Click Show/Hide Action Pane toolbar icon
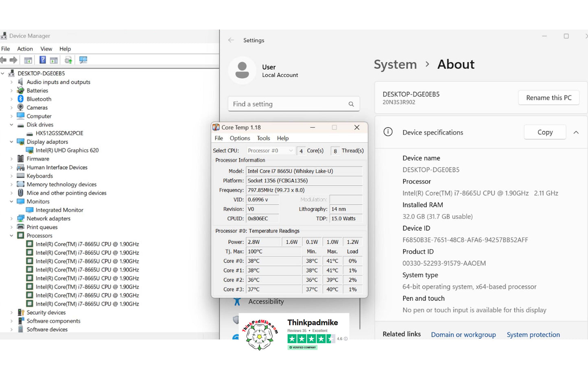This screenshot has height=369, width=588. [x=54, y=60]
